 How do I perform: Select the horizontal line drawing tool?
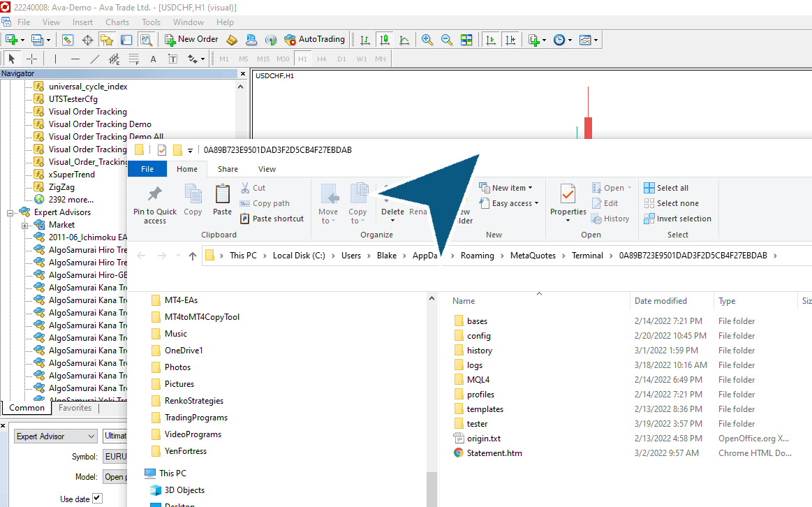75,59
